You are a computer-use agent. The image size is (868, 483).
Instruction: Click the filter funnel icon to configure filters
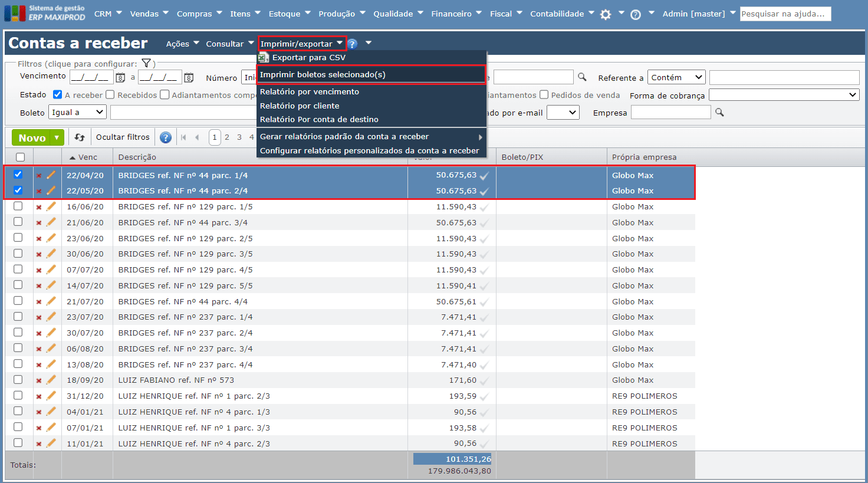(x=146, y=64)
